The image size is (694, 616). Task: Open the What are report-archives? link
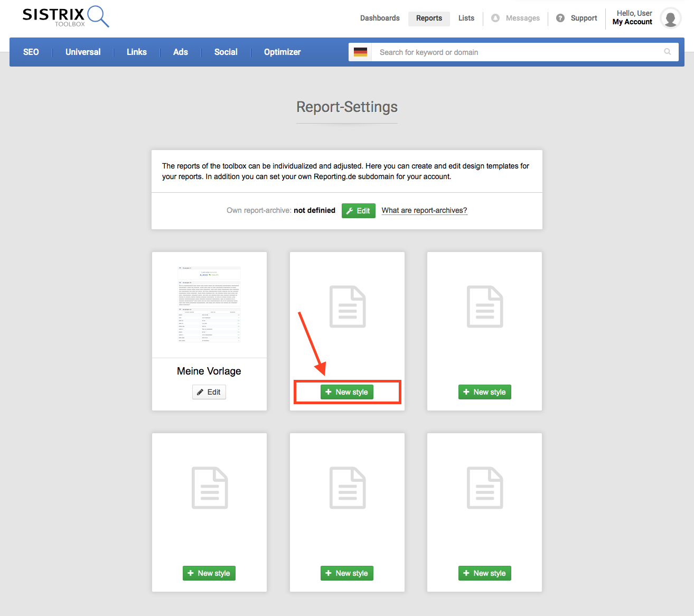[x=424, y=210]
